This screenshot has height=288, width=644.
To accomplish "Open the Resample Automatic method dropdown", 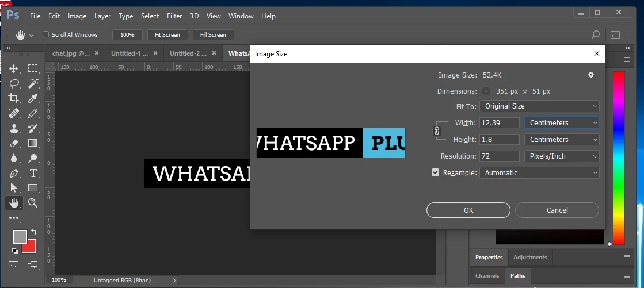I will tap(539, 172).
